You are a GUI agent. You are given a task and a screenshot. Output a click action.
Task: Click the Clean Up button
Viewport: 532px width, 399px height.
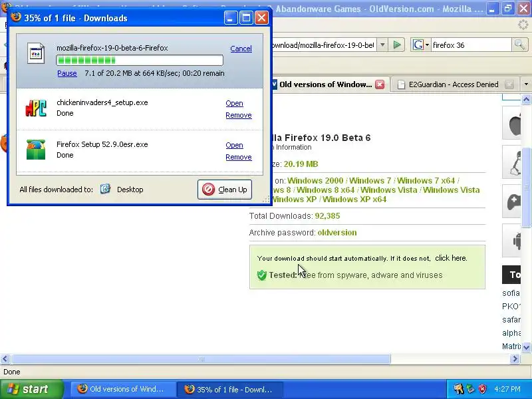[x=225, y=190]
